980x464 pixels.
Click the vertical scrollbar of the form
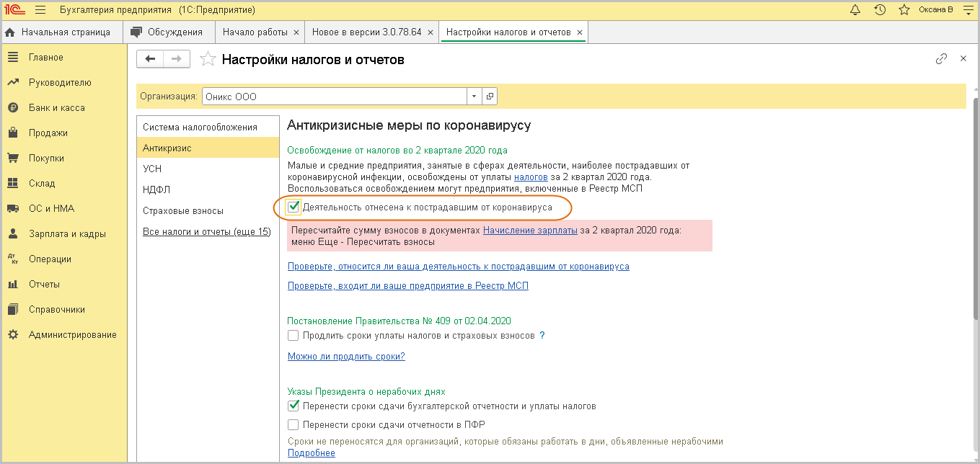point(976,209)
